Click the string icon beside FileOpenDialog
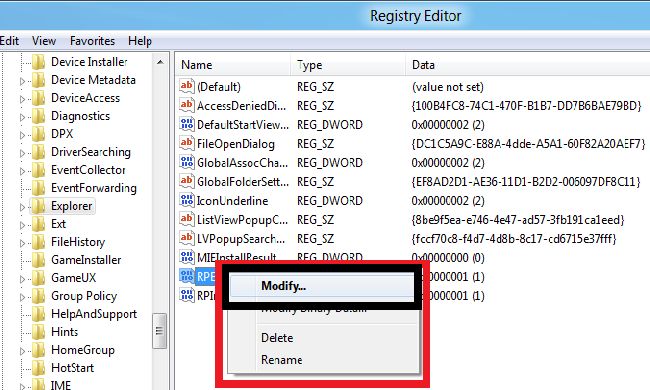The height and width of the screenshot is (390, 650). 187,143
